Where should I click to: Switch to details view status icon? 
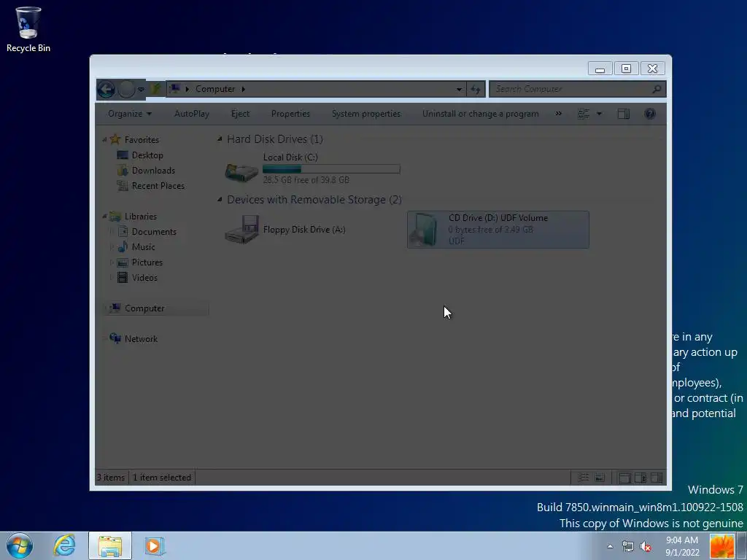(583, 477)
